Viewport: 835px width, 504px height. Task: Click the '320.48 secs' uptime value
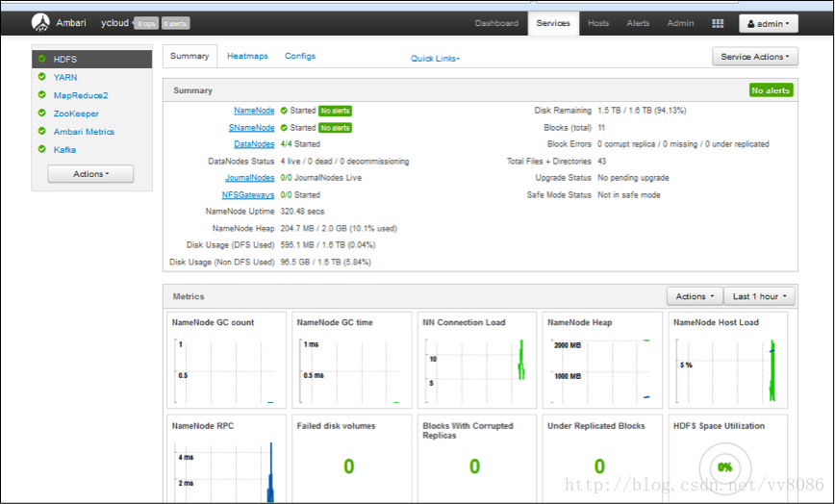[302, 212]
